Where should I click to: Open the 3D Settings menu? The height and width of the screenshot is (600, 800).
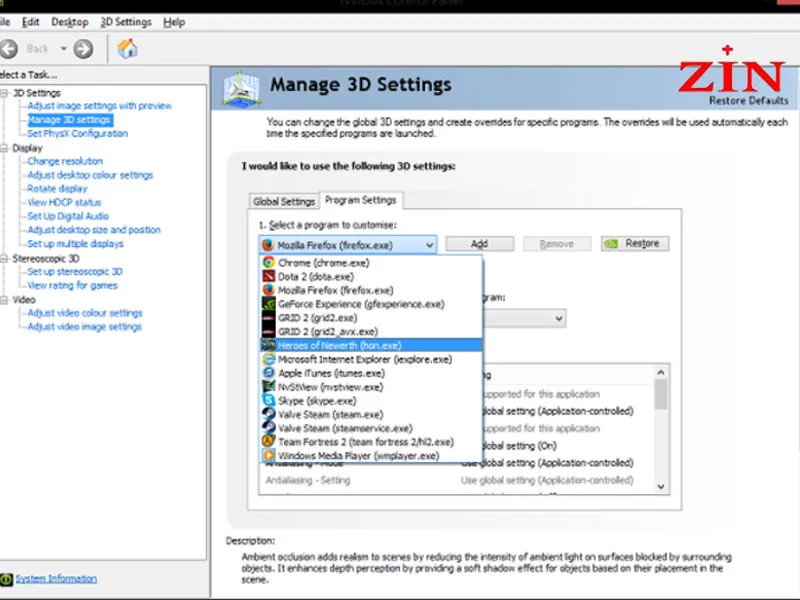pyautogui.click(x=126, y=22)
